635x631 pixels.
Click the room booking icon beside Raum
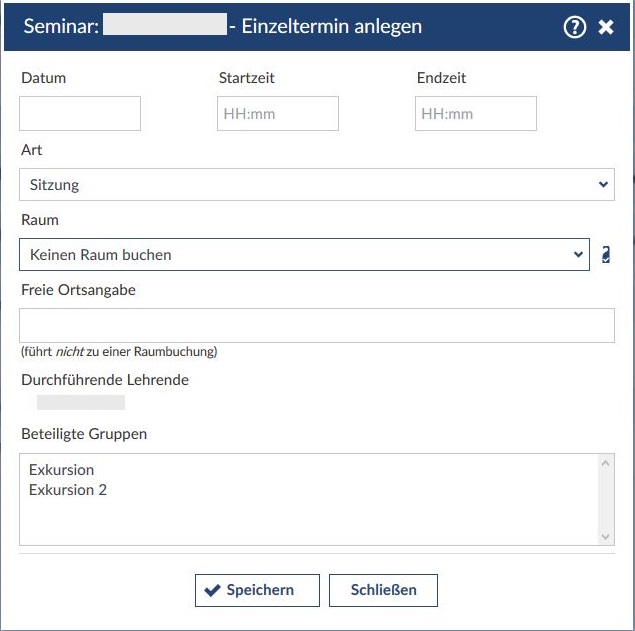tap(606, 255)
